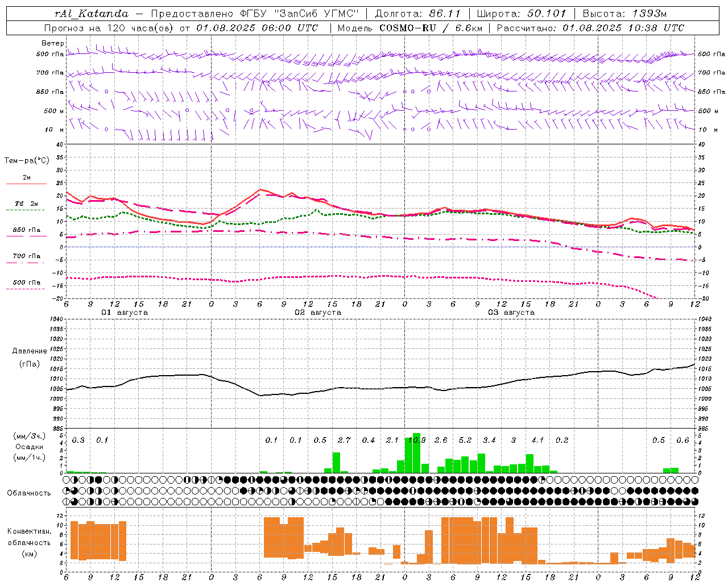Viewport: 728px width, 582px height.
Task: Click the precipitation value 0.3
Action: coord(78,440)
